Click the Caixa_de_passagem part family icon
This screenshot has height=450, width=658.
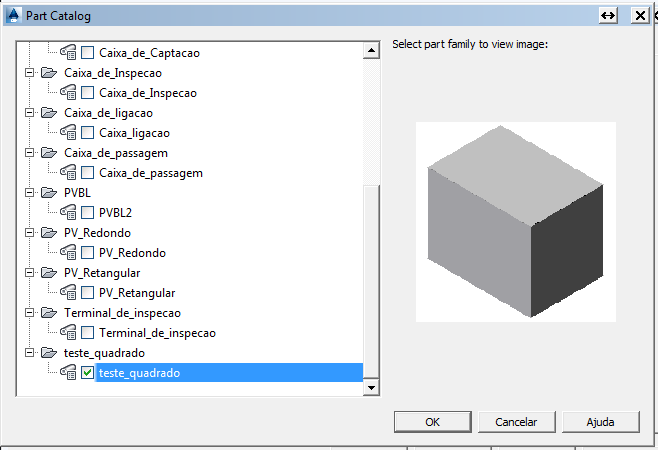68,173
